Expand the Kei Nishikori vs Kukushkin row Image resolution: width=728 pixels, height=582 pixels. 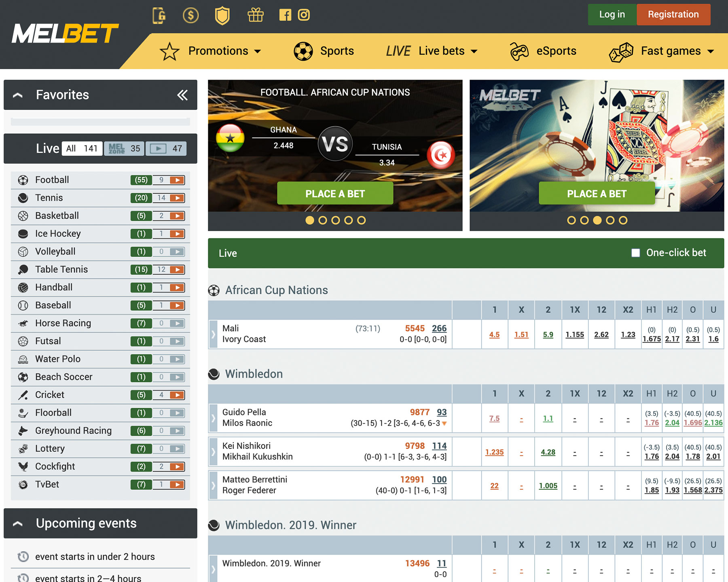coord(213,451)
